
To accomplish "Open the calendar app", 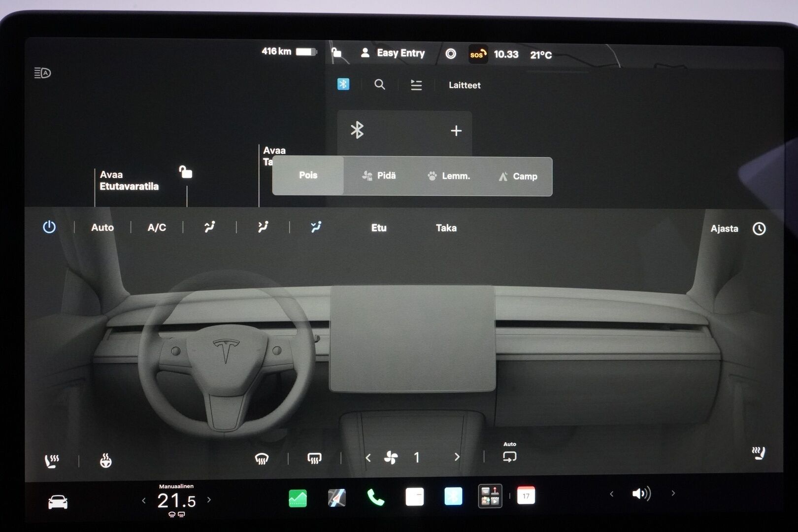I will [x=526, y=496].
